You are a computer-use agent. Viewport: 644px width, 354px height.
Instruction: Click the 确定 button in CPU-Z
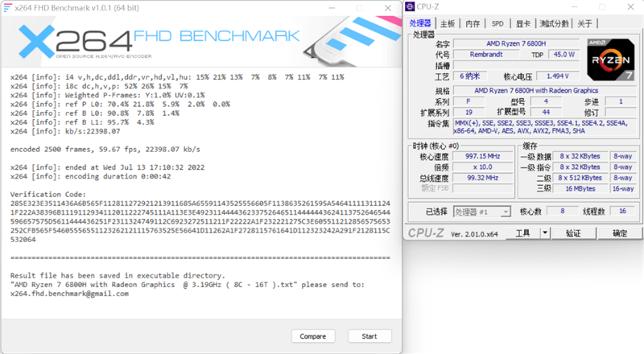coord(620,233)
